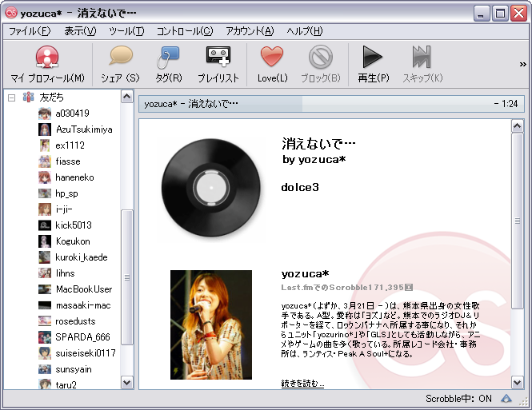532x410 pixels.
Task: Click the 友だち friends group icon
Action: (29, 97)
